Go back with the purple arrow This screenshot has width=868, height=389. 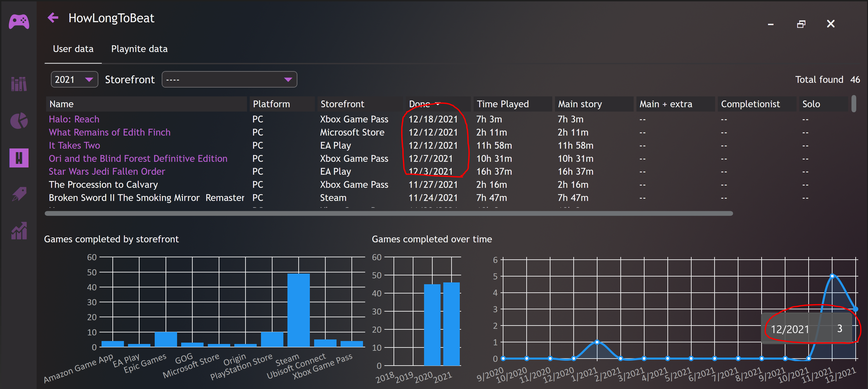click(x=53, y=17)
